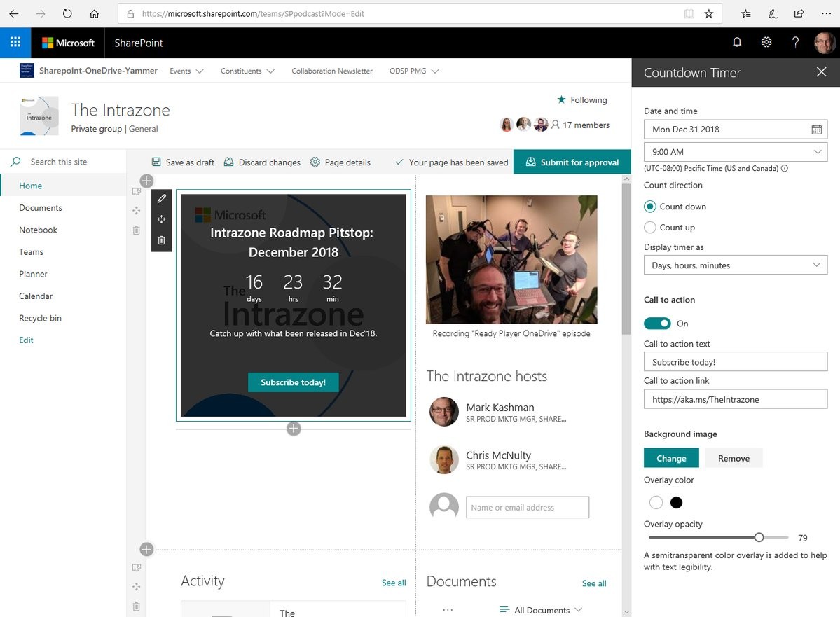Image resolution: width=840 pixels, height=617 pixels.
Task: Expand the Display timer as dropdown
Action: 735,265
